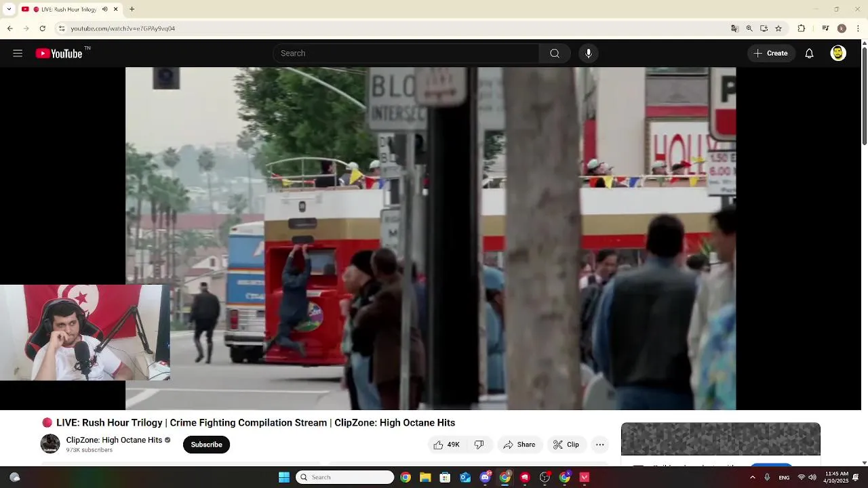The width and height of the screenshot is (868, 488).
Task: Go back with the browser back arrow
Action: point(9,28)
